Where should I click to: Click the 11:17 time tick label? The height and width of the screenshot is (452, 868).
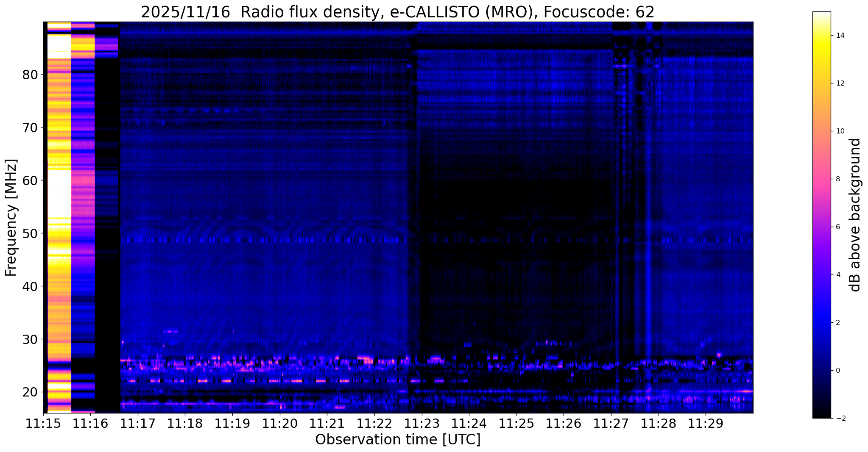(x=138, y=424)
